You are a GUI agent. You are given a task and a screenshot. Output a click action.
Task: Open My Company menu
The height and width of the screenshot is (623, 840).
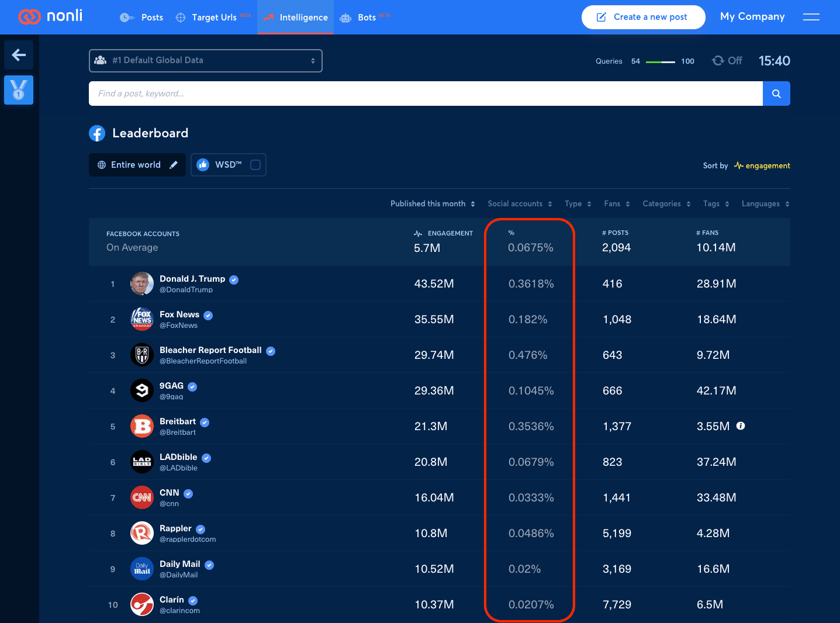pyautogui.click(x=752, y=17)
